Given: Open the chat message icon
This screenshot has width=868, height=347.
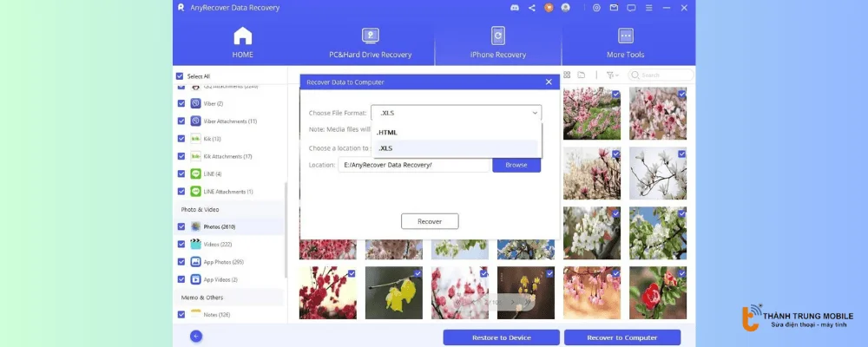Looking at the screenshot, I should 631,8.
